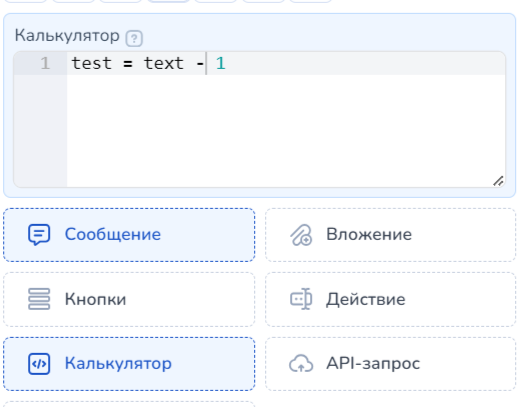Click the Сообщение speech bubble icon
The image size is (522, 407).
click(x=39, y=235)
